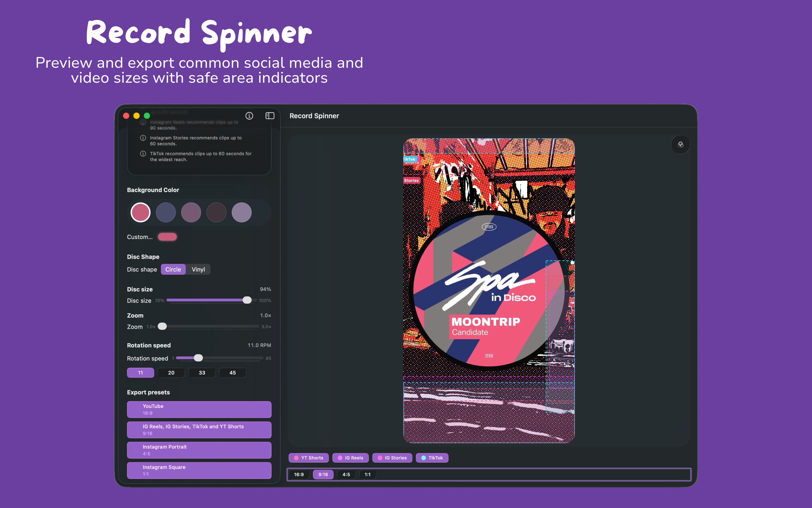This screenshot has width=812, height=508.
Task: Toggle TikTok safe area indicator
Action: click(432, 458)
